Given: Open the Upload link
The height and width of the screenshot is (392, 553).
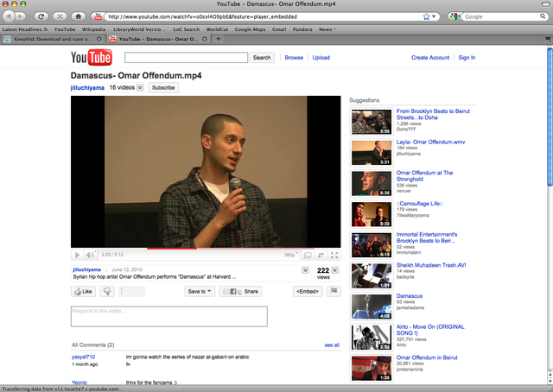Looking at the screenshot, I should click(x=321, y=58).
